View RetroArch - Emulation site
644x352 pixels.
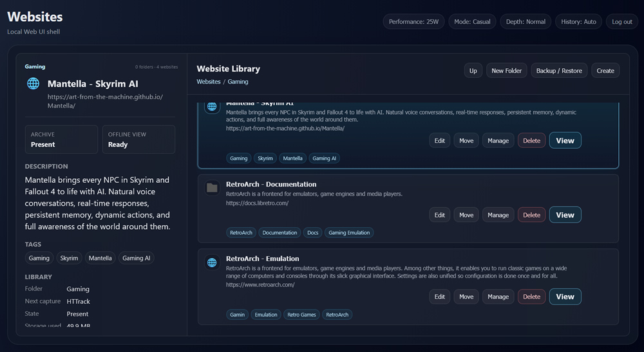click(565, 296)
